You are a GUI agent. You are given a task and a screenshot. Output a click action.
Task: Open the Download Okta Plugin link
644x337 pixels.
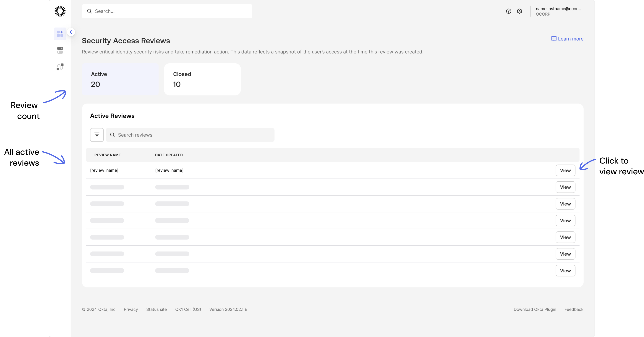tap(535, 309)
